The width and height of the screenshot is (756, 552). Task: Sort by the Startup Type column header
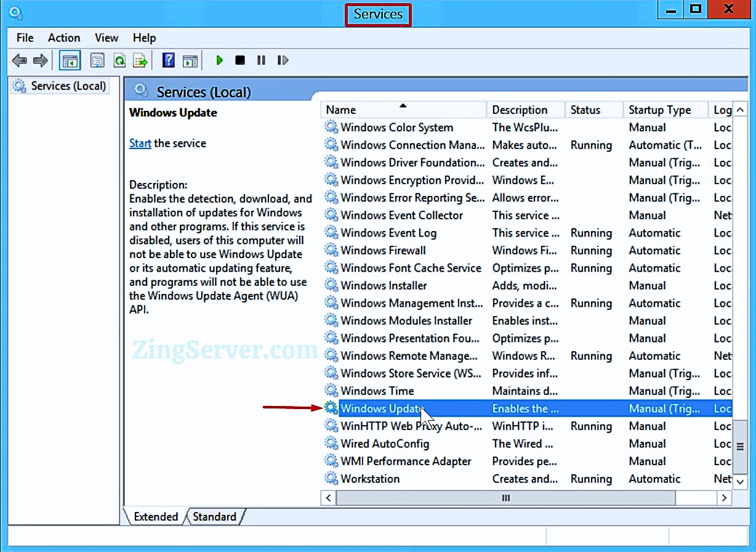(x=666, y=110)
